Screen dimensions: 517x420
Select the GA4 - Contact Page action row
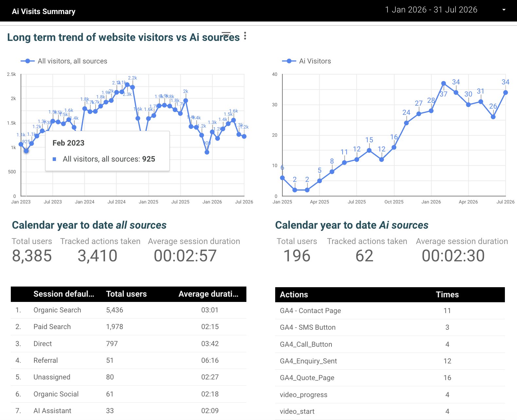(x=390, y=311)
